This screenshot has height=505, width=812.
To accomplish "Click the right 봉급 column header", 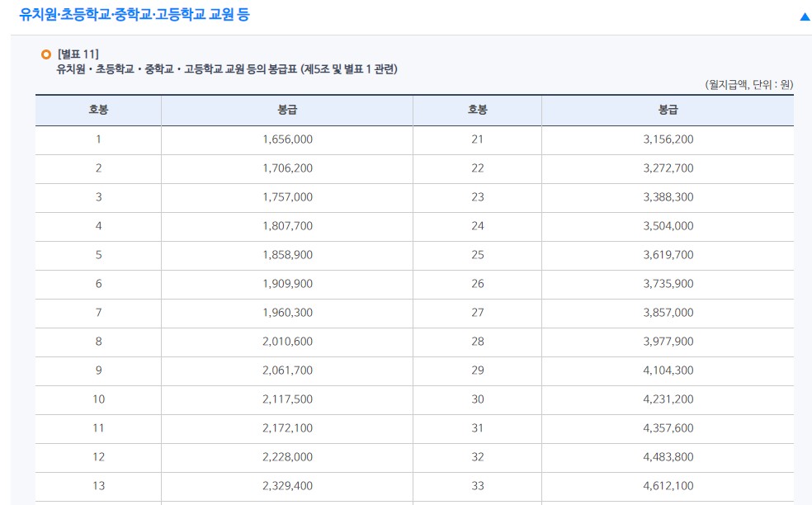I will click(x=668, y=110).
